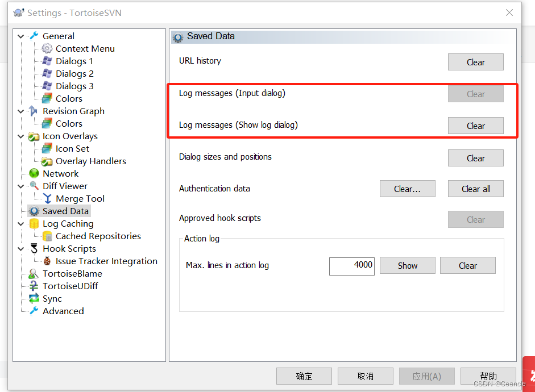Open the Authentication data Clear... dialog
This screenshot has width=535, height=392.
408,189
